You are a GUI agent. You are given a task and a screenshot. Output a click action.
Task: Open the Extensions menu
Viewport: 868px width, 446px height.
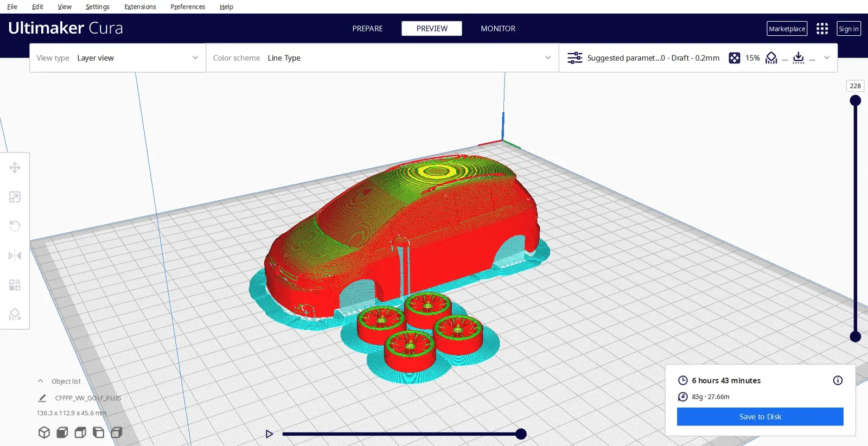pyautogui.click(x=140, y=7)
